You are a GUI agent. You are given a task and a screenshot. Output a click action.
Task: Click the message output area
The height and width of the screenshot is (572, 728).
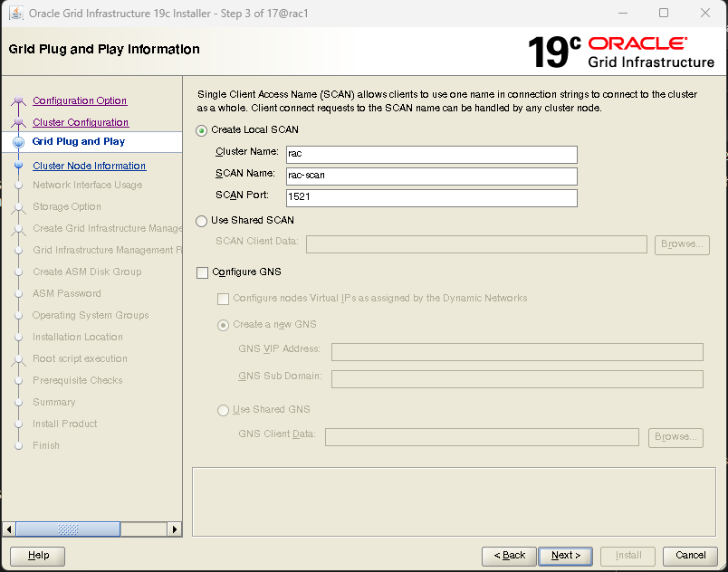click(x=454, y=502)
